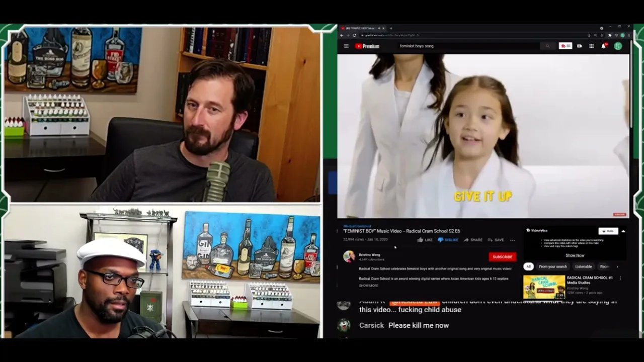Click the video player showing 'GIVE IT UP'

pyautogui.click(x=483, y=136)
